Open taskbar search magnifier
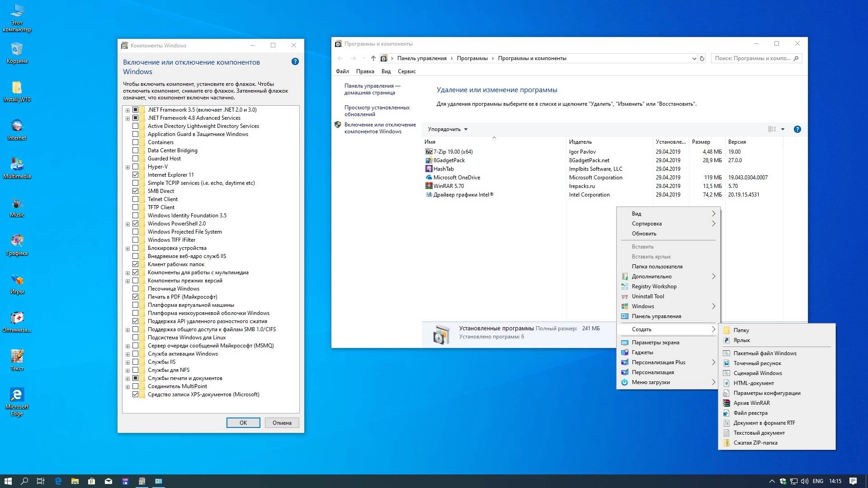Viewport: 868px width, 488px height. 24,481
